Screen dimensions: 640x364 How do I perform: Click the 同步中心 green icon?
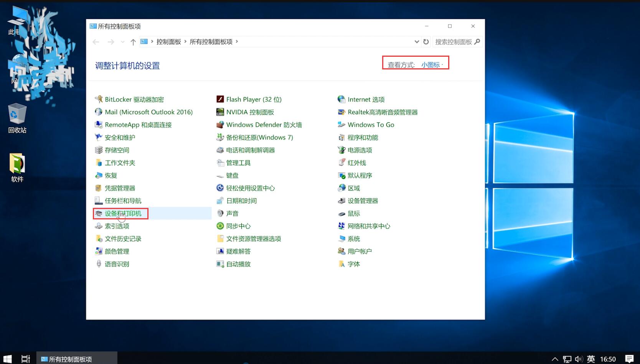pyautogui.click(x=220, y=226)
